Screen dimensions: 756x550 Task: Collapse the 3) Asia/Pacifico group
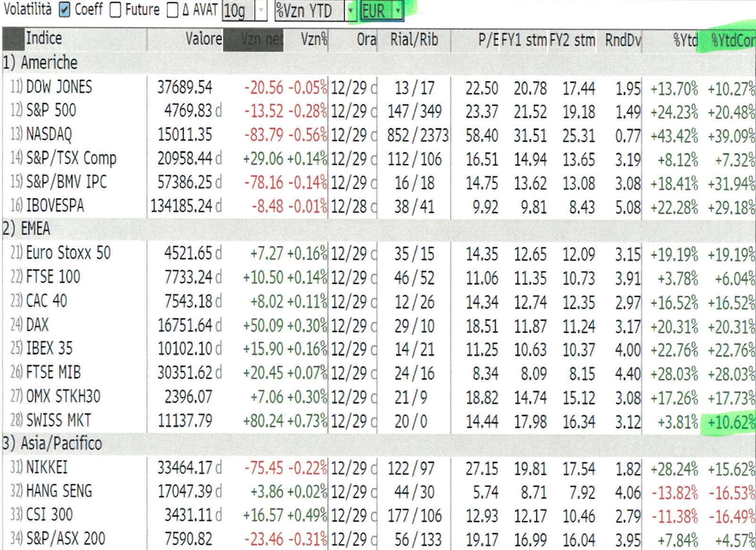[x=52, y=443]
